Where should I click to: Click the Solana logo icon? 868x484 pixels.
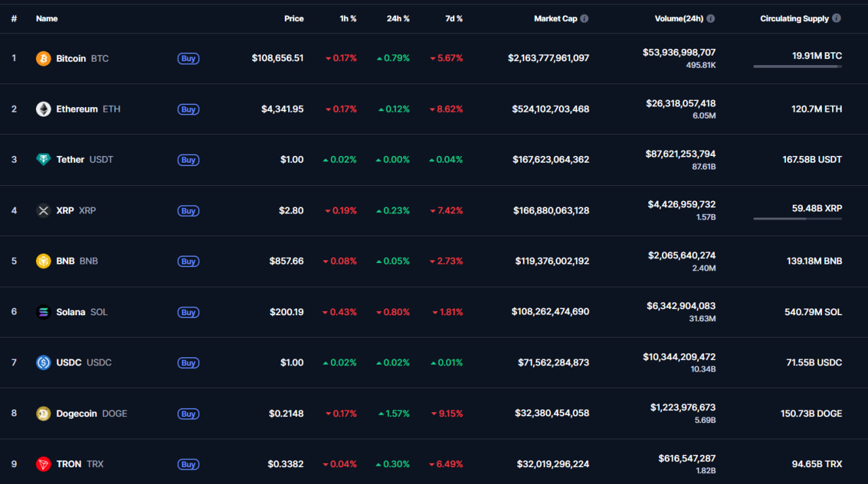[43, 312]
